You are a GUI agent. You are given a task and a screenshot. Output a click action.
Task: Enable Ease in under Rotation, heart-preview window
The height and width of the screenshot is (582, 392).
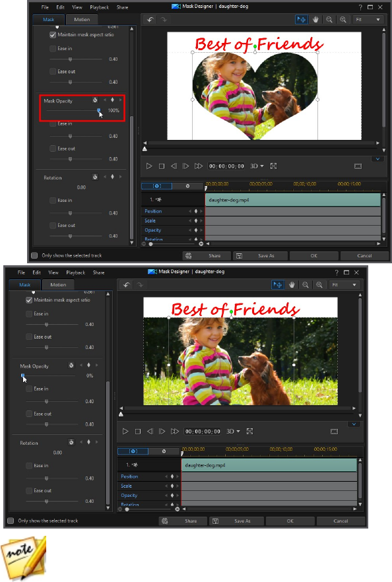(x=53, y=201)
